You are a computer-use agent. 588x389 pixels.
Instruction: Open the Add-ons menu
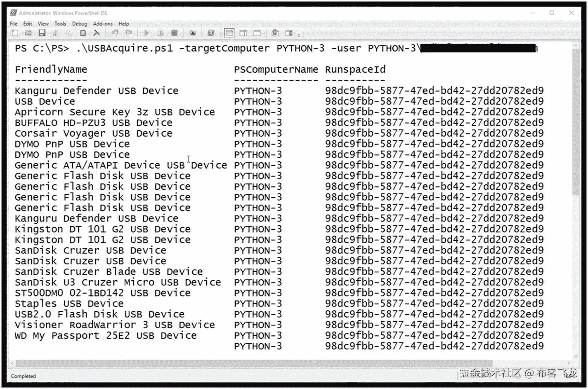[103, 24]
